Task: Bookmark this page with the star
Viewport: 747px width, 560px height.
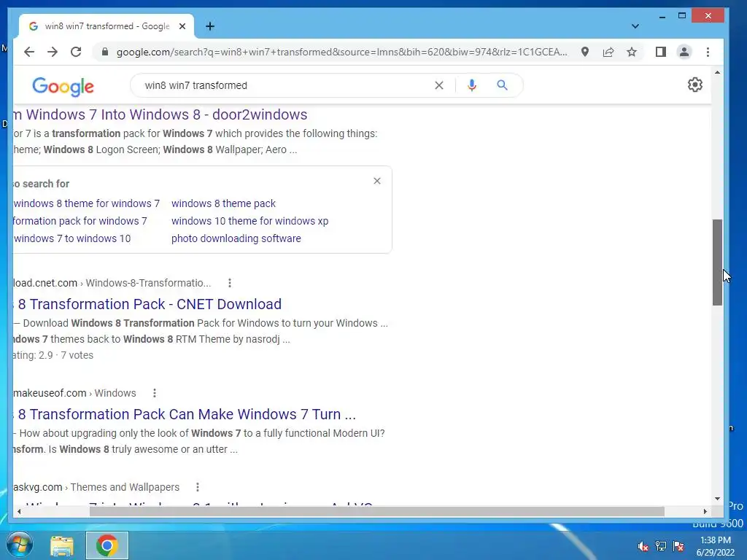Action: pyautogui.click(x=632, y=52)
